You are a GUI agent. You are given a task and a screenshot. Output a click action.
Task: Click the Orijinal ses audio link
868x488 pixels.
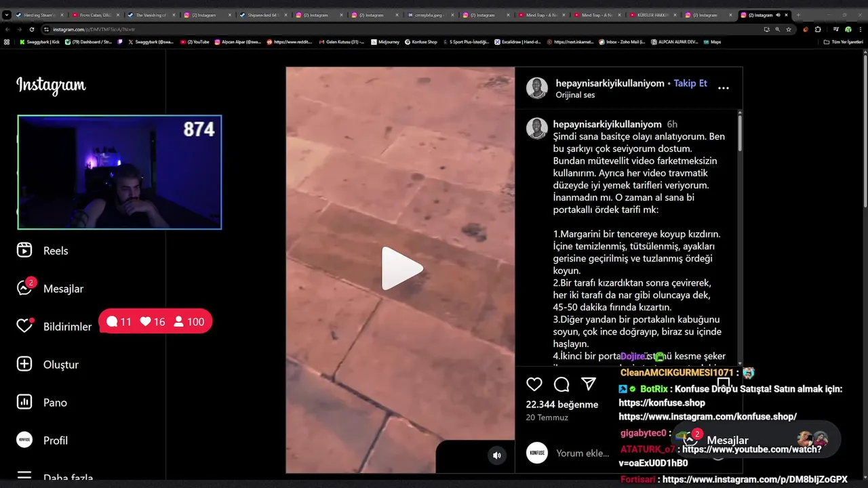point(575,95)
